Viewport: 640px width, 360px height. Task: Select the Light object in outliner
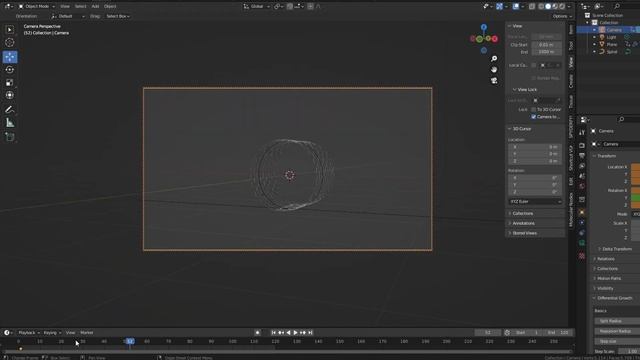(x=611, y=37)
